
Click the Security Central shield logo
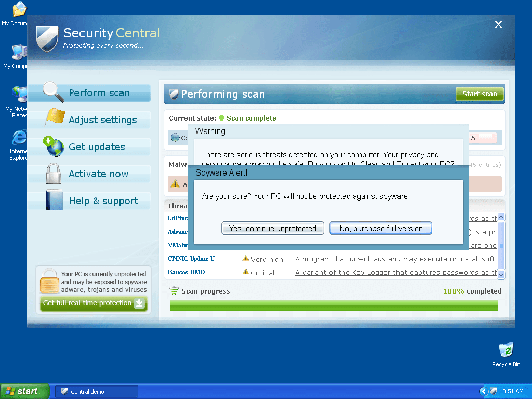[x=47, y=38]
